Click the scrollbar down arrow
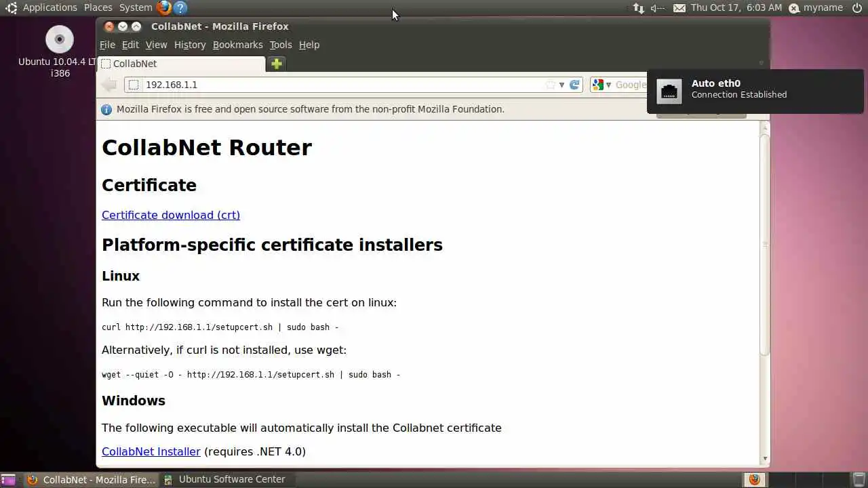The height and width of the screenshot is (488, 868). (765, 459)
